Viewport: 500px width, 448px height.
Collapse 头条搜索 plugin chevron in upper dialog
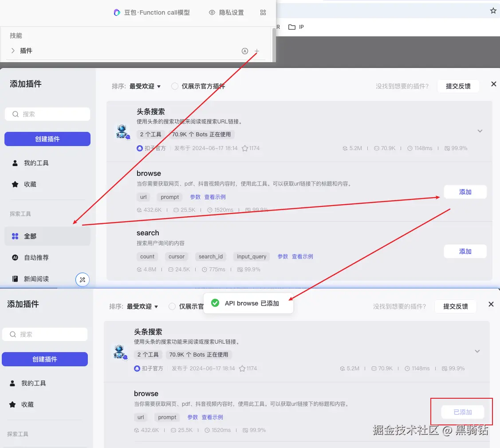pos(480,131)
